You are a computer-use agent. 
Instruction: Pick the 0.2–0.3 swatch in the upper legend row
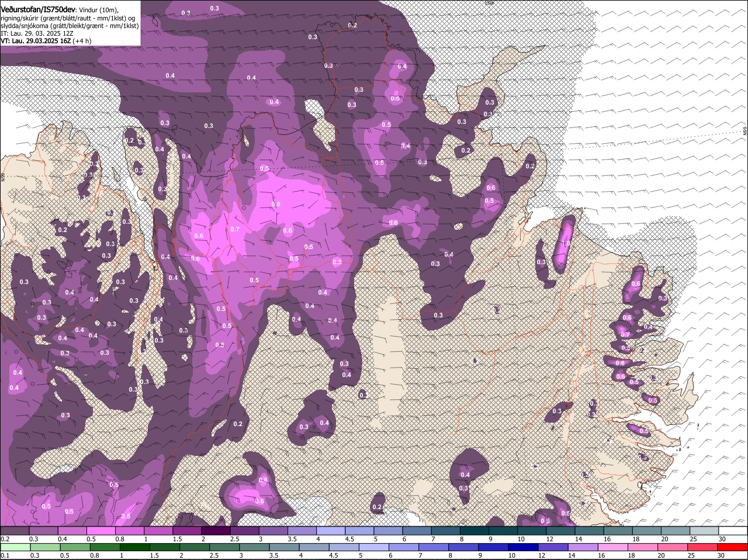(x=15, y=531)
